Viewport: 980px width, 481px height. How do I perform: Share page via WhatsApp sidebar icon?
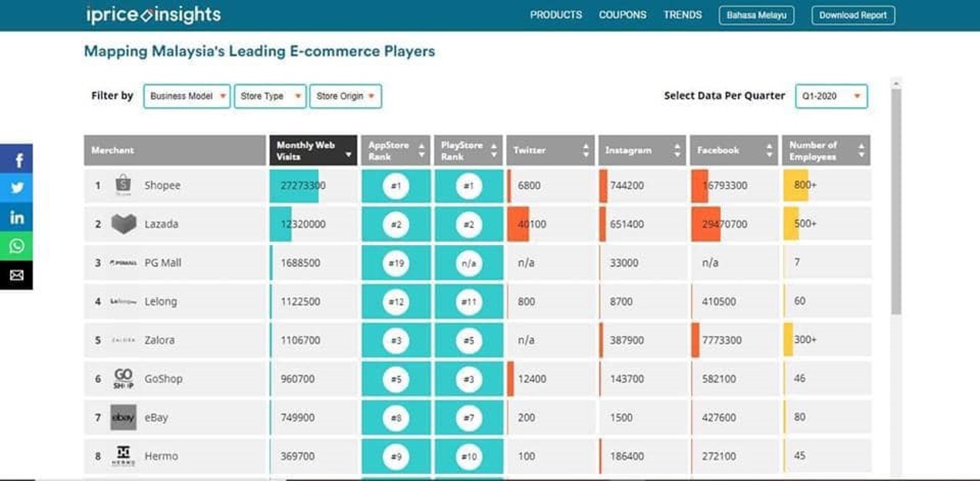pyautogui.click(x=16, y=247)
